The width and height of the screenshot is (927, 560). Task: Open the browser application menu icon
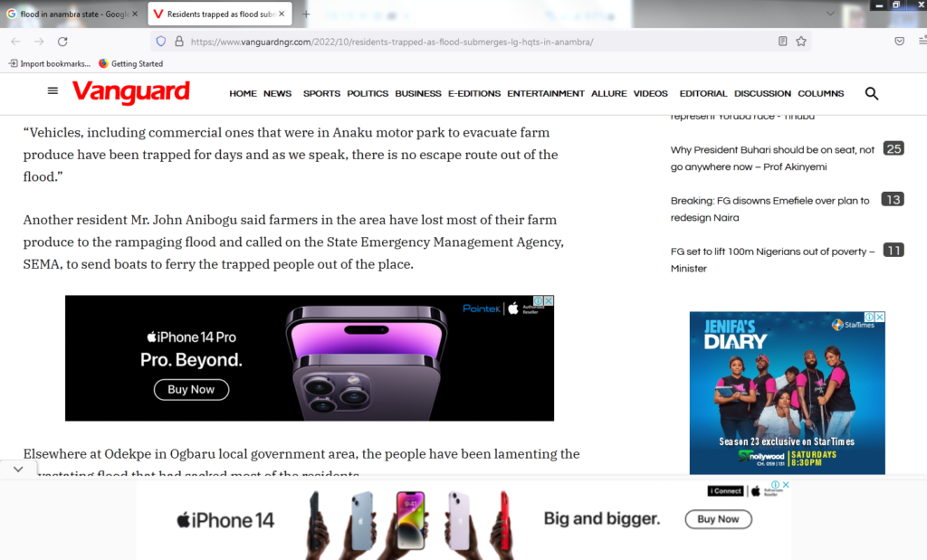pyautogui.click(x=922, y=41)
